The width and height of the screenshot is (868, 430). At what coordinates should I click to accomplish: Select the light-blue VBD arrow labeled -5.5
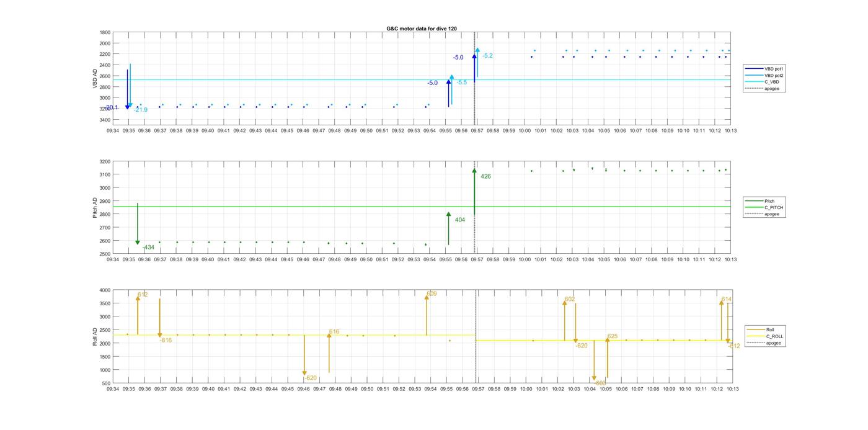coord(451,90)
